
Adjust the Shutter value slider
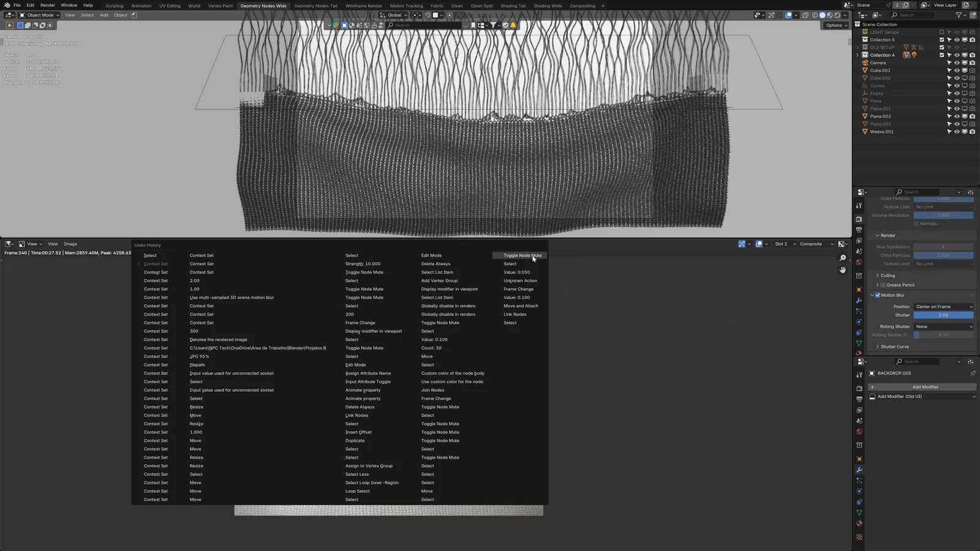point(943,315)
